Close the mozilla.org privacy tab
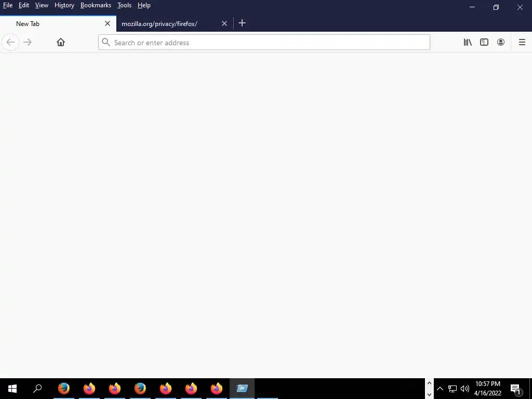The image size is (532, 399). click(224, 23)
